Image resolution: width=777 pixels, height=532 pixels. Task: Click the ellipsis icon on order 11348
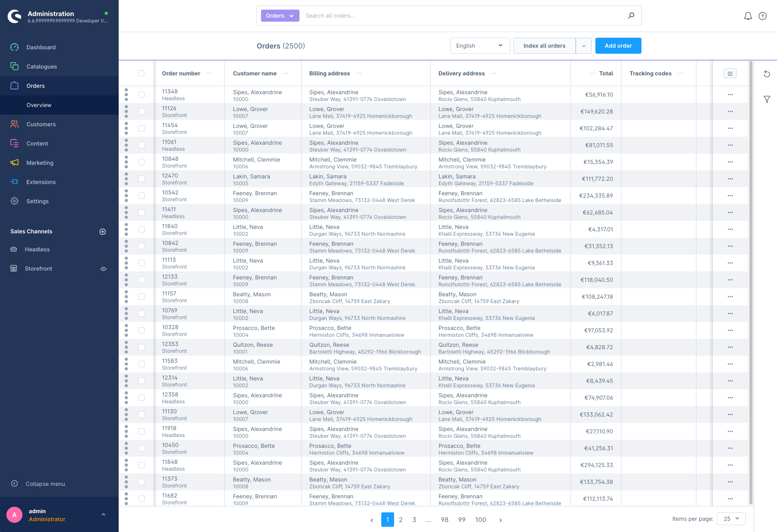[x=730, y=95]
